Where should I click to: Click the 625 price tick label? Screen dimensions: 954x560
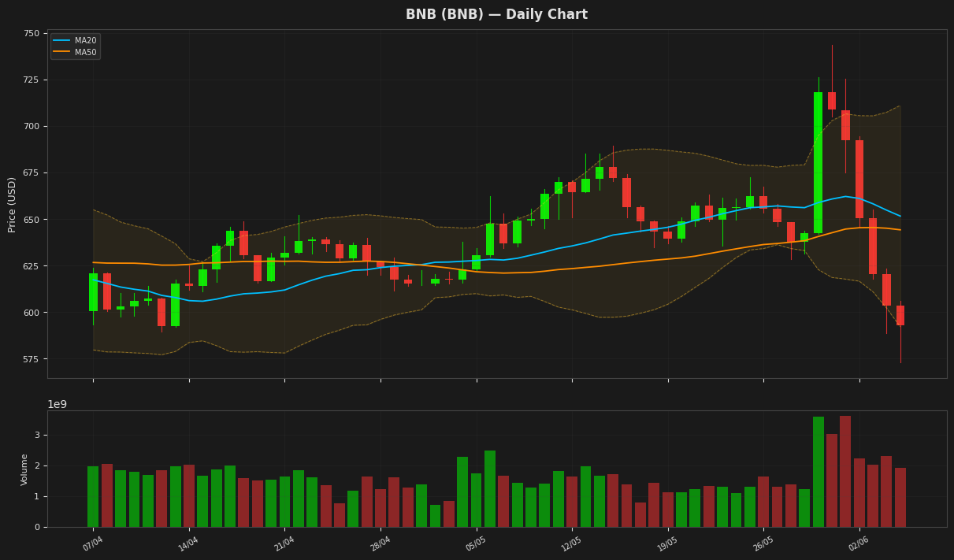[x=32, y=266]
